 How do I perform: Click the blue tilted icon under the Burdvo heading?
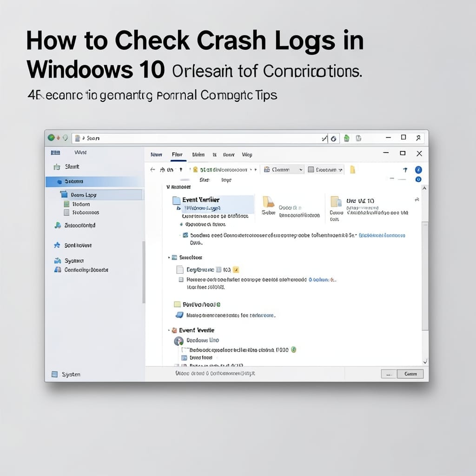179,315
